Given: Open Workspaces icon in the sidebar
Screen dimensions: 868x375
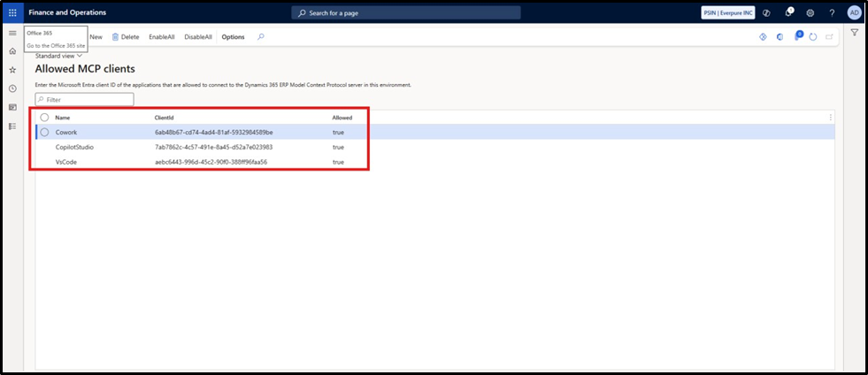Looking at the screenshot, I should pos(12,107).
